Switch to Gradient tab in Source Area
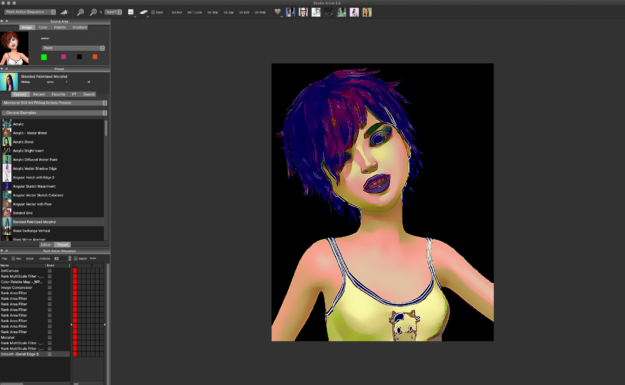 79,28
